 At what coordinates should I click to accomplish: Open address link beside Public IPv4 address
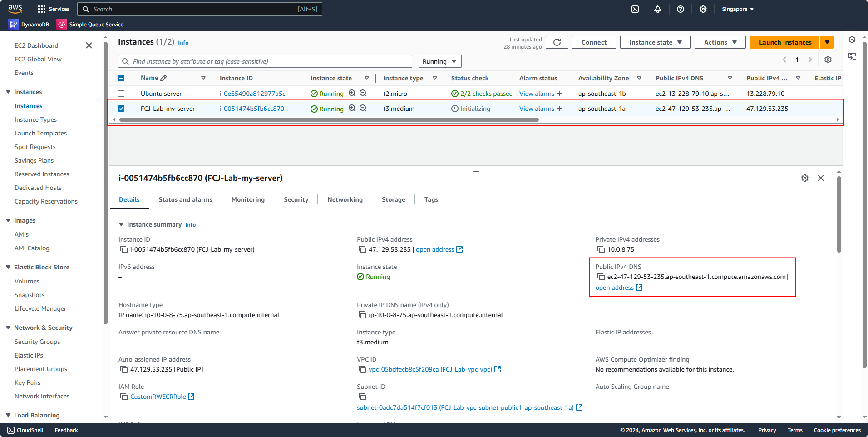coord(439,249)
